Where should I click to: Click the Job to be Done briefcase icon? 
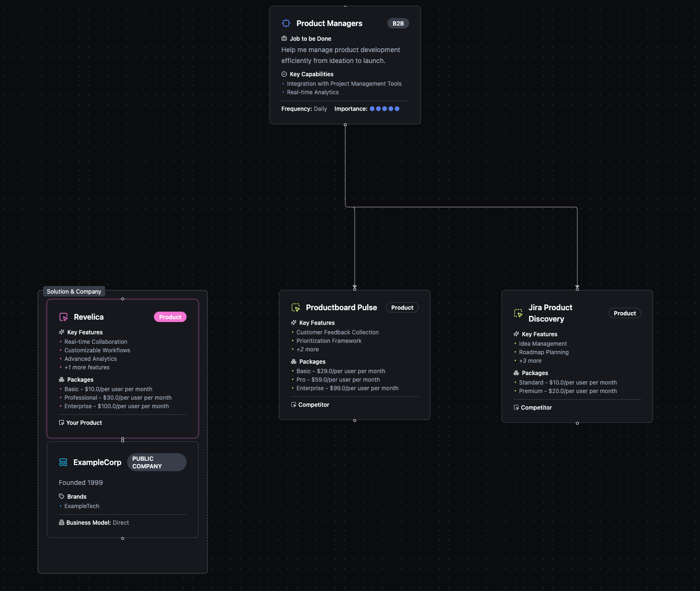coord(284,38)
